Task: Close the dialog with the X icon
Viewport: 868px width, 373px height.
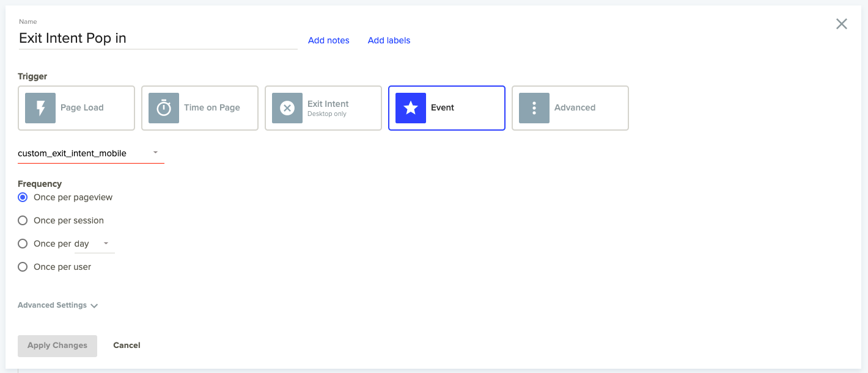Action: [842, 24]
